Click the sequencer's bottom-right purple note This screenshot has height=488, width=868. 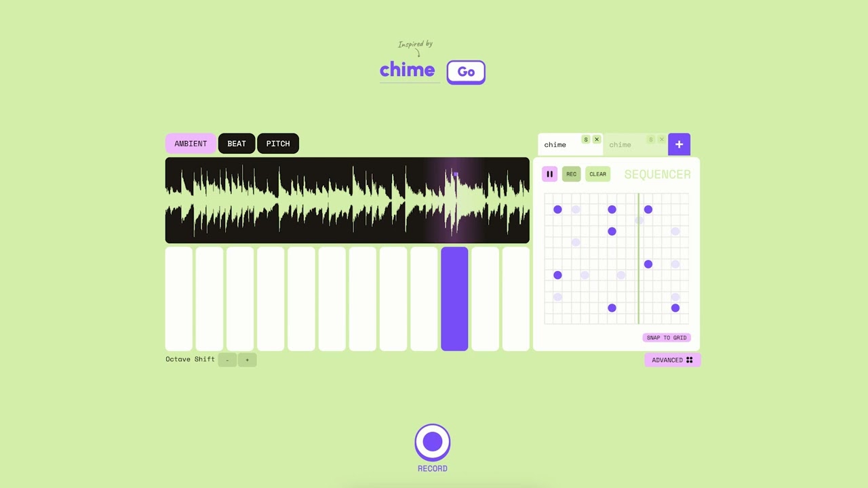[x=675, y=308]
